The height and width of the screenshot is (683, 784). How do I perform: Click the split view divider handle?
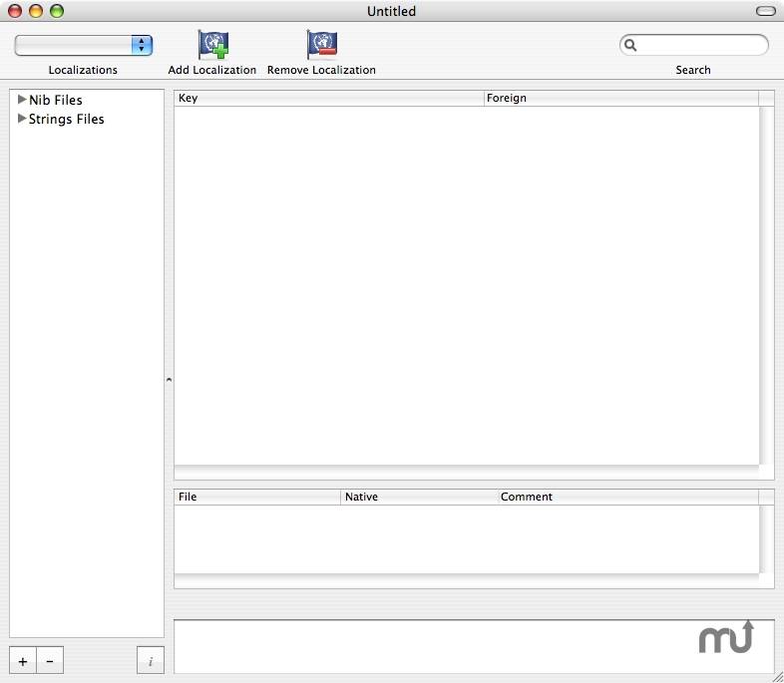(x=169, y=379)
